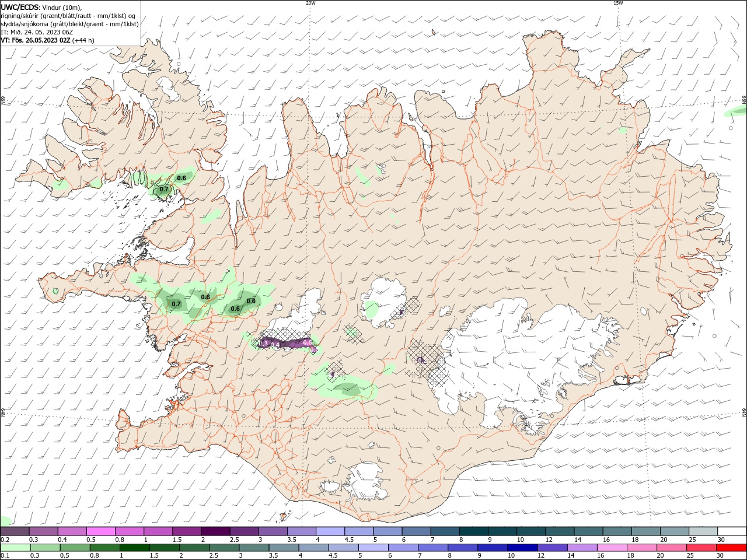Select the darkest purple 2 mm snow swatch
The width and height of the screenshot is (747, 560).
tap(215, 531)
